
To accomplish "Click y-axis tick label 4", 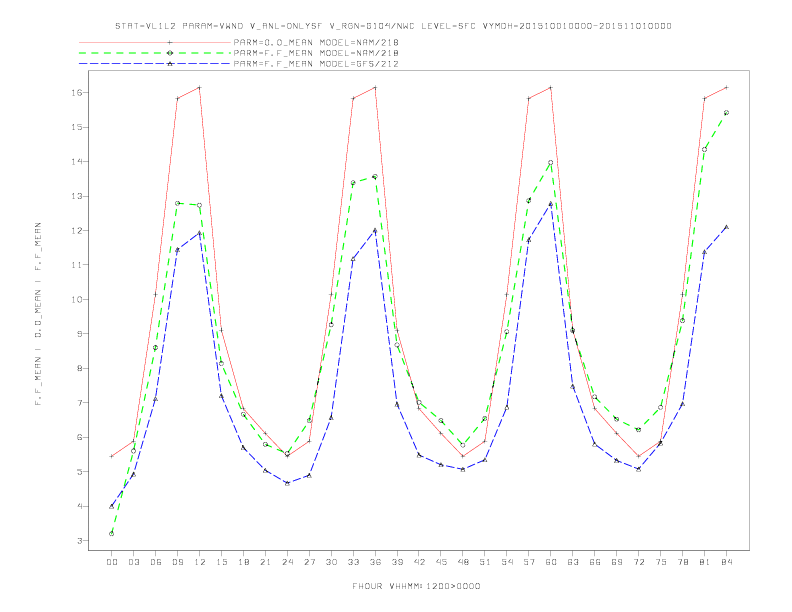I will click(80, 506).
